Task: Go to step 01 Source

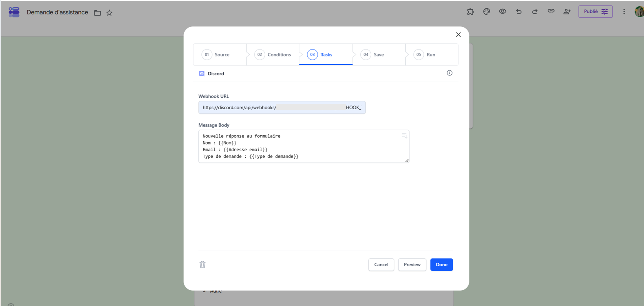Action: point(220,54)
